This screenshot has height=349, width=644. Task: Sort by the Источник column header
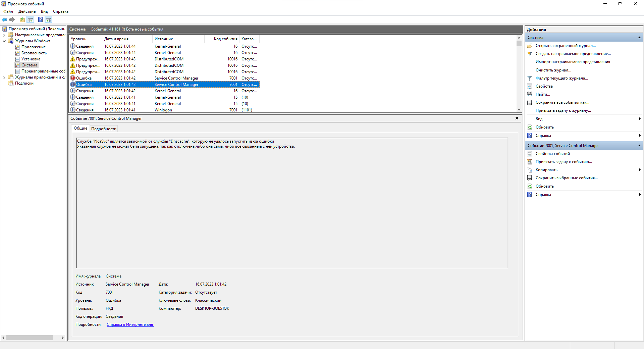click(178, 39)
